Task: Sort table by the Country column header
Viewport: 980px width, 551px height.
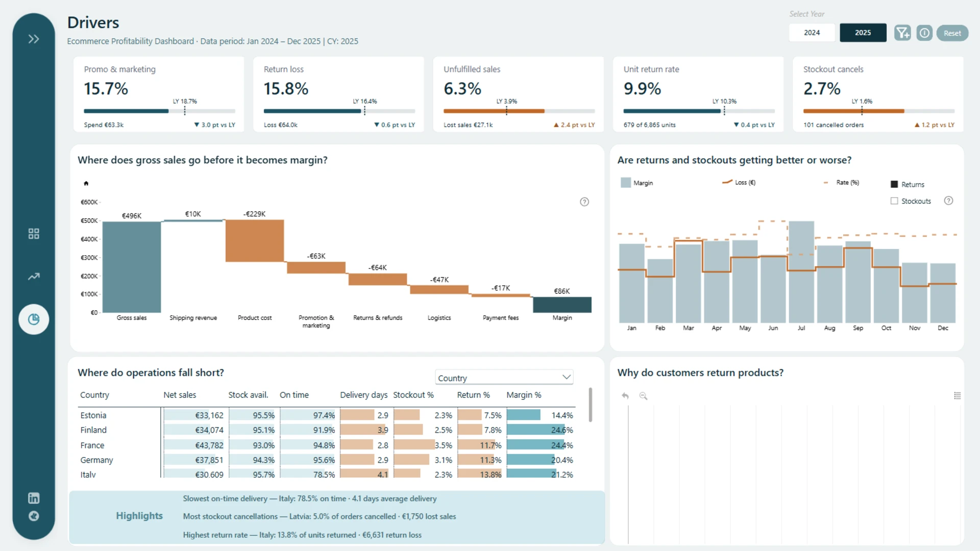Action: tap(94, 395)
